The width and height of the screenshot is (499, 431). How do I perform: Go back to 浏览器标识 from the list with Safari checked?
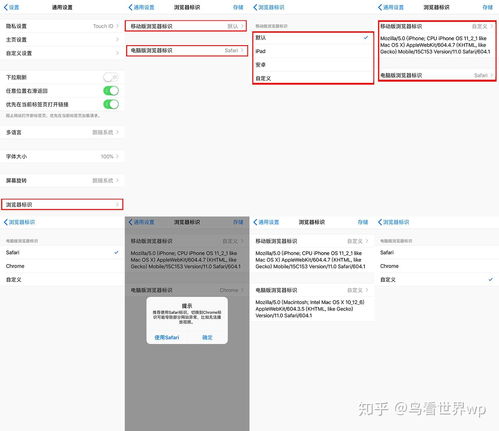coord(19,222)
